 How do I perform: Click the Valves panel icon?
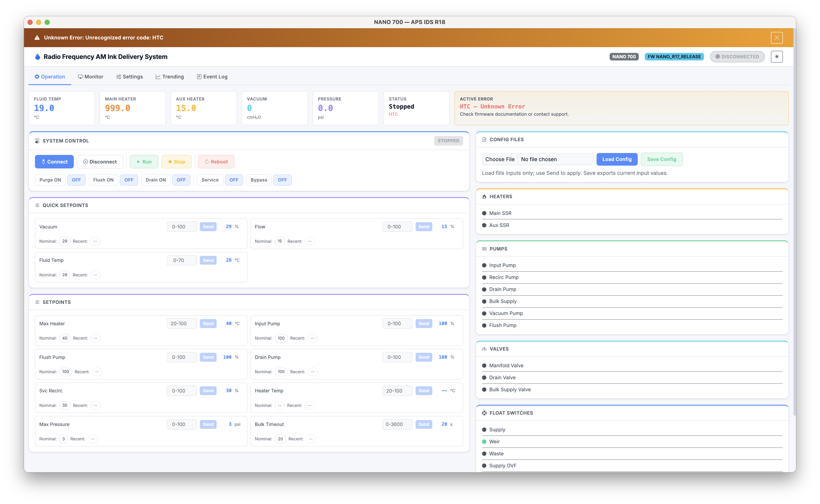[x=484, y=349]
